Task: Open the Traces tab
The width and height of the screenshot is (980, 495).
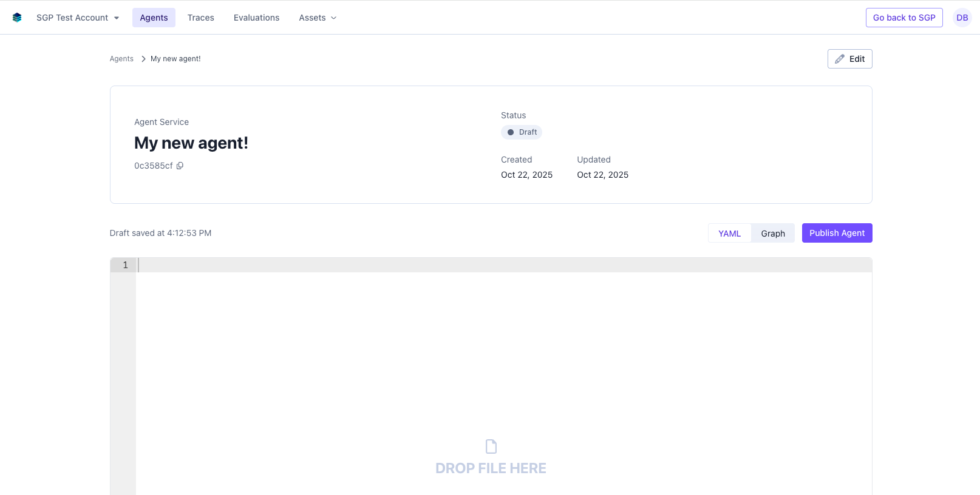Action: [201, 18]
